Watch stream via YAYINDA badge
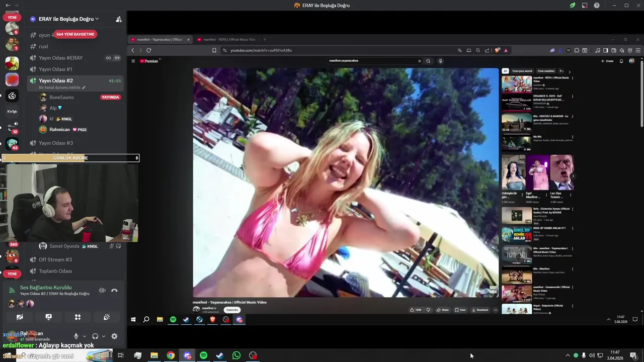Screen dimensions: 644x362 pos(110,97)
